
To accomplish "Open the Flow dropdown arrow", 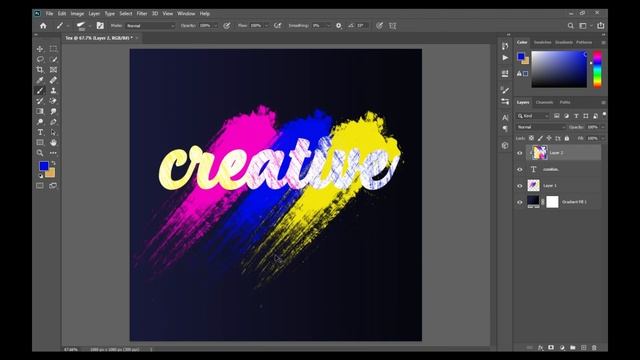I will pyautogui.click(x=267, y=26).
